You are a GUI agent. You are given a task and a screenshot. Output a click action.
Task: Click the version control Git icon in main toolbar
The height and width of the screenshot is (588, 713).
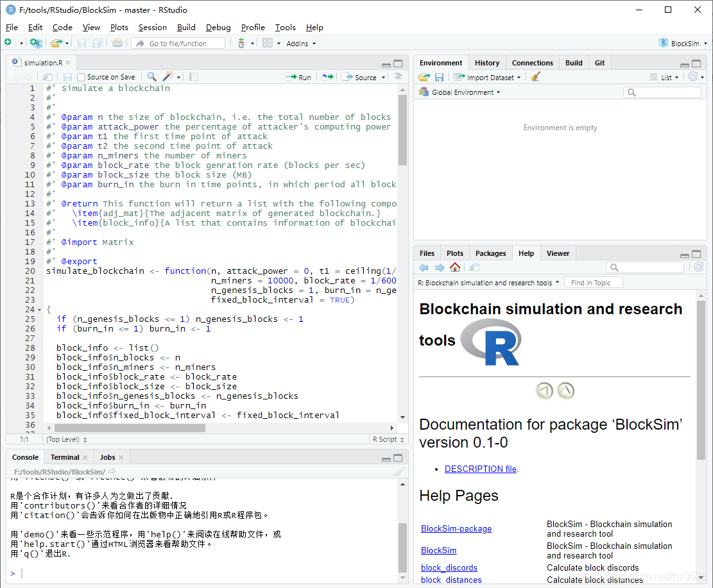pos(241,43)
